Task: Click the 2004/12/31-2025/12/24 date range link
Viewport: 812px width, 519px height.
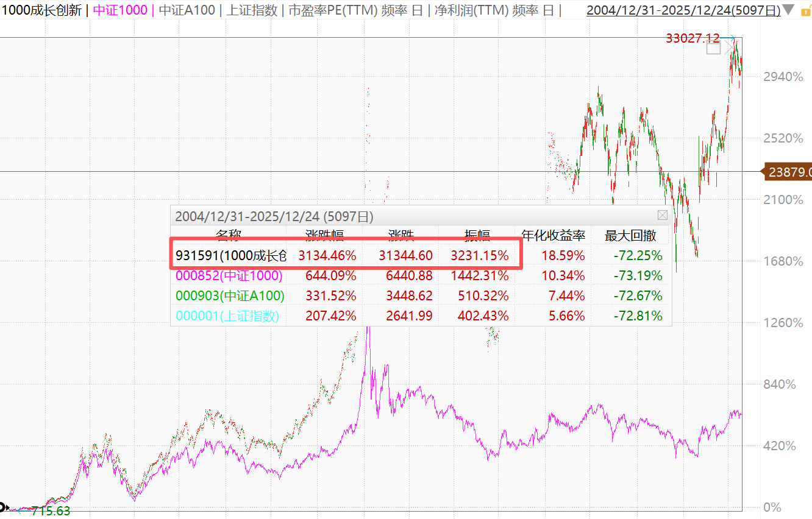Action: 683,10
